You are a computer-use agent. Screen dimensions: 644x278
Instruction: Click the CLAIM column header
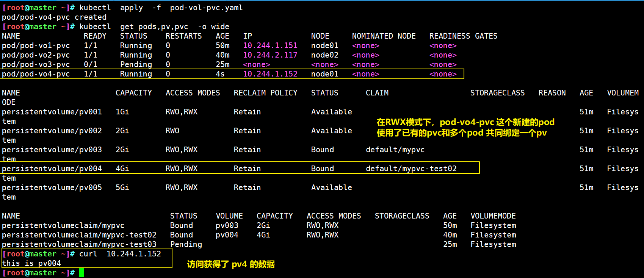point(377,93)
